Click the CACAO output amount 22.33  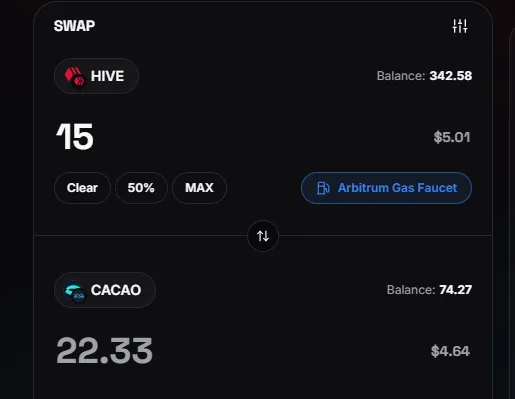[105, 350]
